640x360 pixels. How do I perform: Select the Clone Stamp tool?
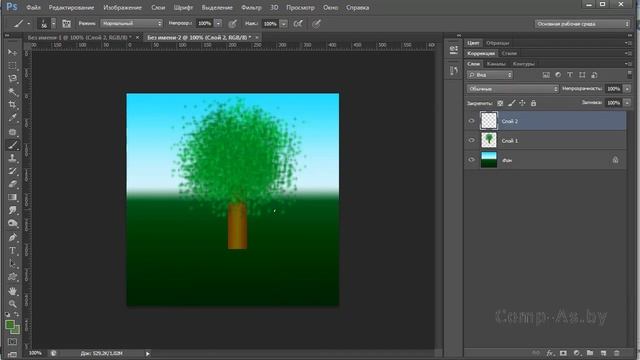12,158
